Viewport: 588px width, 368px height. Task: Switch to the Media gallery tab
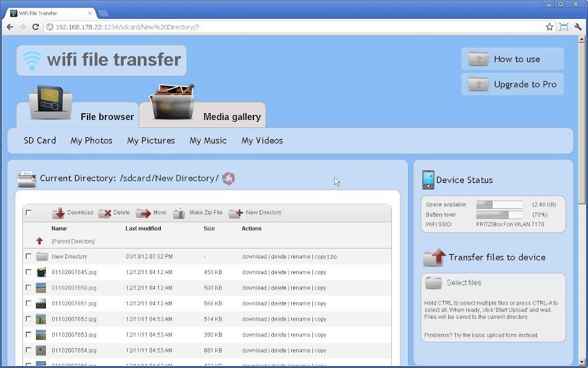coord(202,115)
